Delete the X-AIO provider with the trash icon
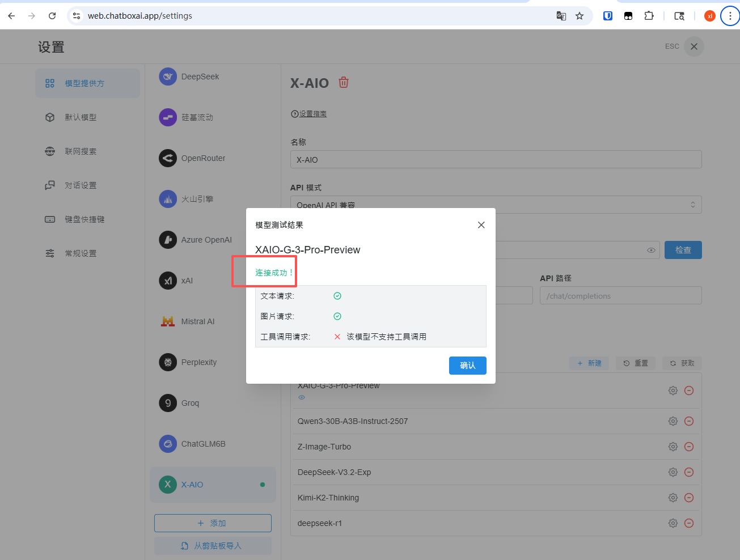 click(344, 83)
